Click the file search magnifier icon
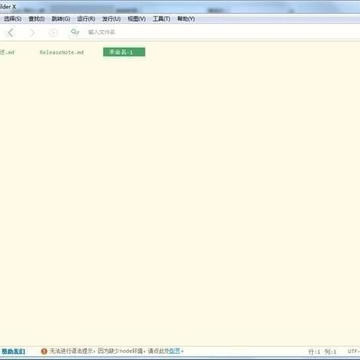This screenshot has width=360, height=360. point(75,32)
